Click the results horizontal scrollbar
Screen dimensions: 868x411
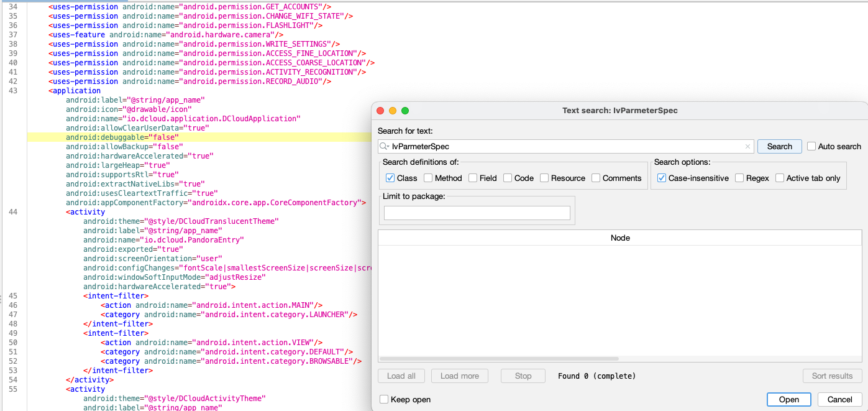500,359
